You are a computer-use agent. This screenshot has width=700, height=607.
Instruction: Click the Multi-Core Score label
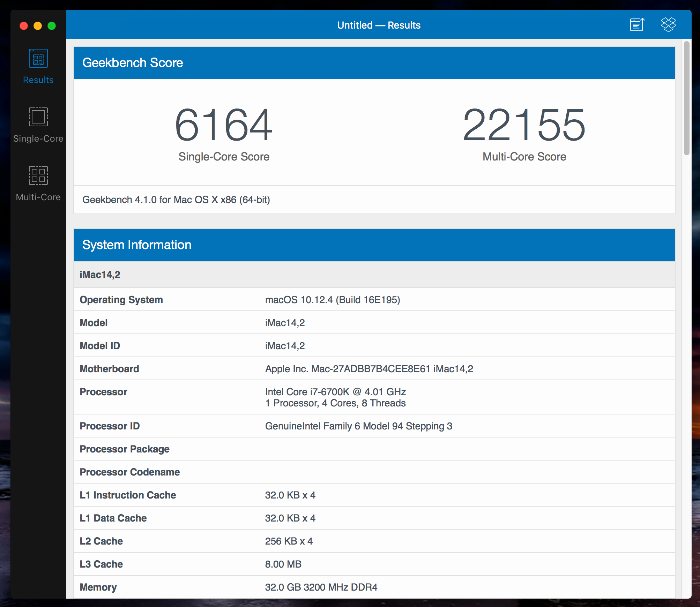coord(524,157)
